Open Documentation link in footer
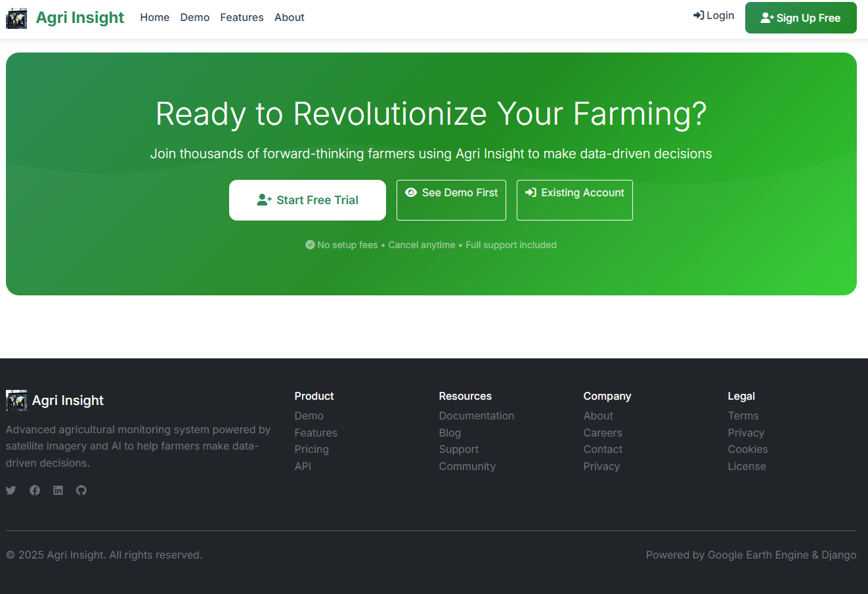This screenshot has width=868, height=594. click(477, 416)
